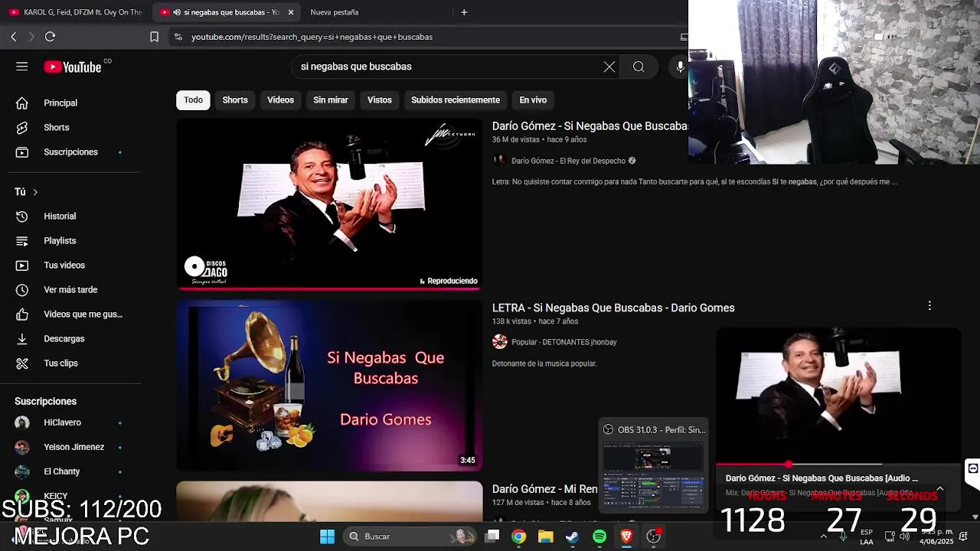
Task: Open Spotify from the taskbar
Action: point(599,536)
